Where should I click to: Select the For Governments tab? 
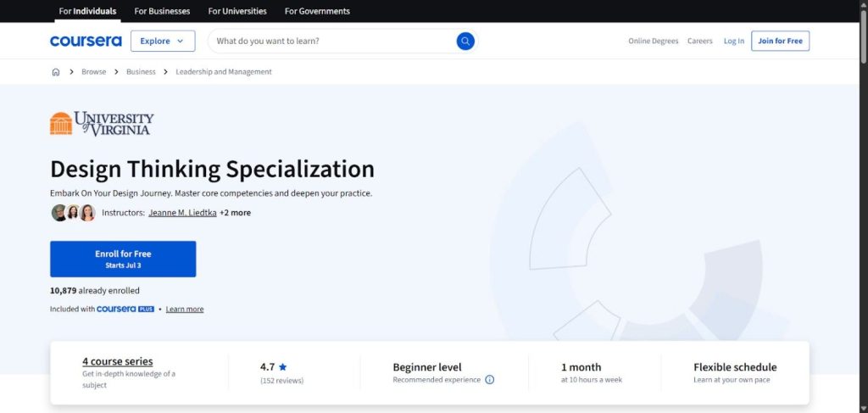pyautogui.click(x=317, y=11)
